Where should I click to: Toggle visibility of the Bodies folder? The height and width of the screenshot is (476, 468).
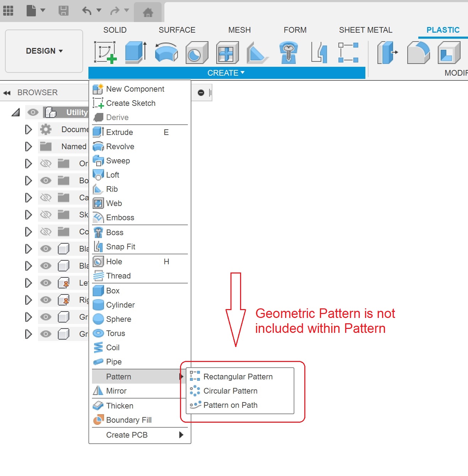(45, 180)
